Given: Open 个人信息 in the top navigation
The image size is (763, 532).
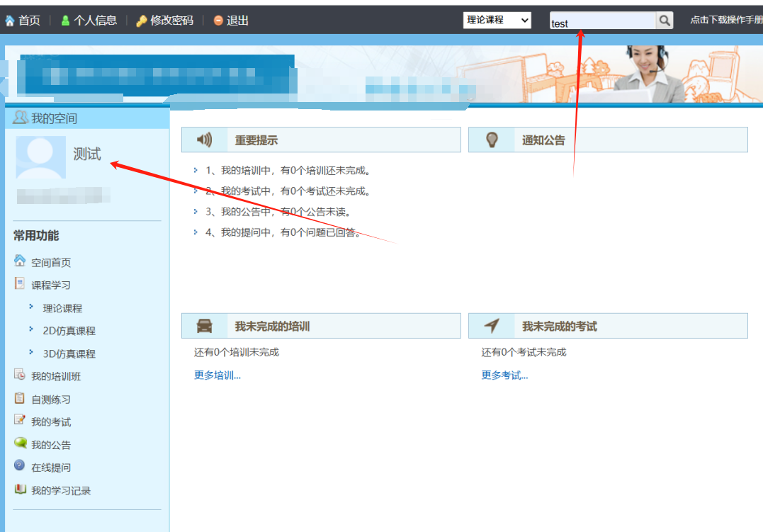Looking at the screenshot, I should pyautogui.click(x=96, y=21).
